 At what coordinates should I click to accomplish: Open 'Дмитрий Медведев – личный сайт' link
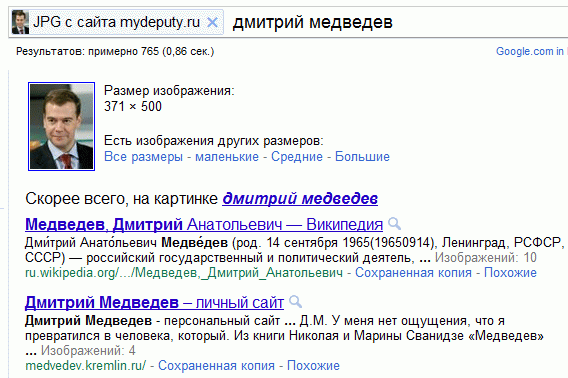coord(154,303)
